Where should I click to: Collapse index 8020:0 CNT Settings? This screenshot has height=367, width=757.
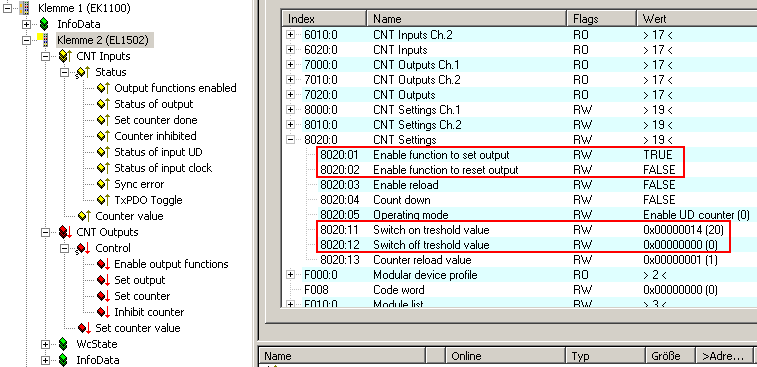(291, 140)
